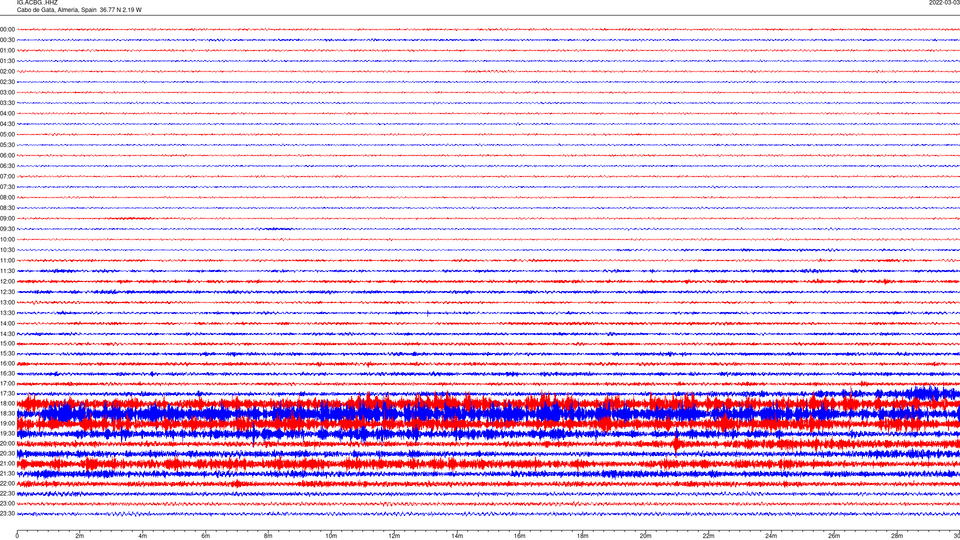Click the 03:30 time label

[7, 103]
